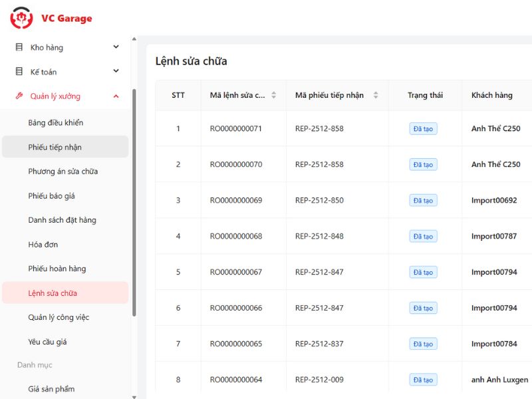Screen dimensions: 532x399
Task: Click the Kho hàng warehouse icon
Action: pyautogui.click(x=19, y=47)
